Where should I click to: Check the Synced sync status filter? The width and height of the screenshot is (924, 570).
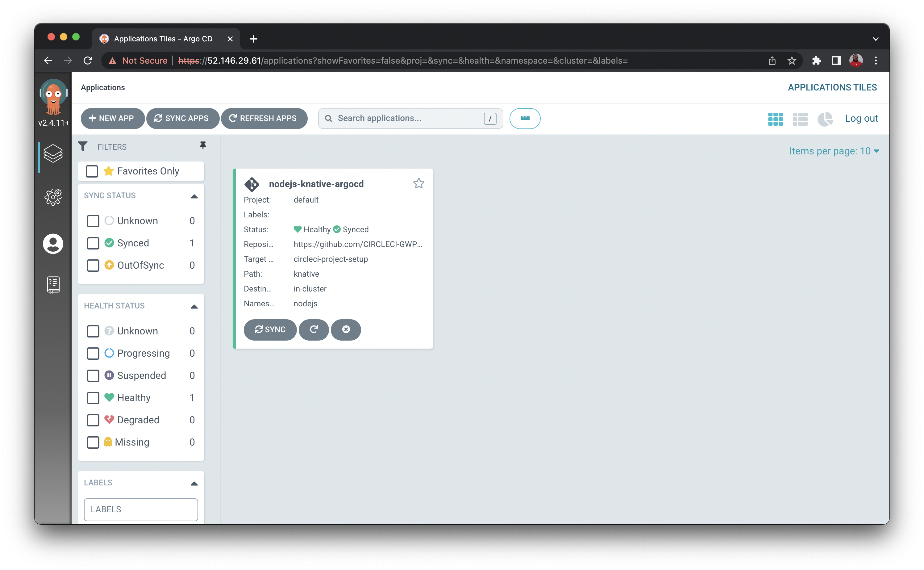93,243
